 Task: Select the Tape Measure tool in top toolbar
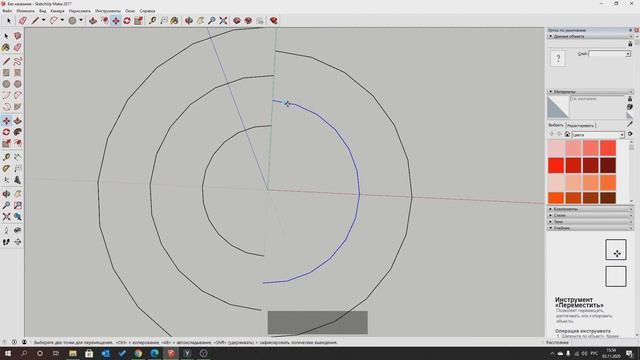point(152,20)
